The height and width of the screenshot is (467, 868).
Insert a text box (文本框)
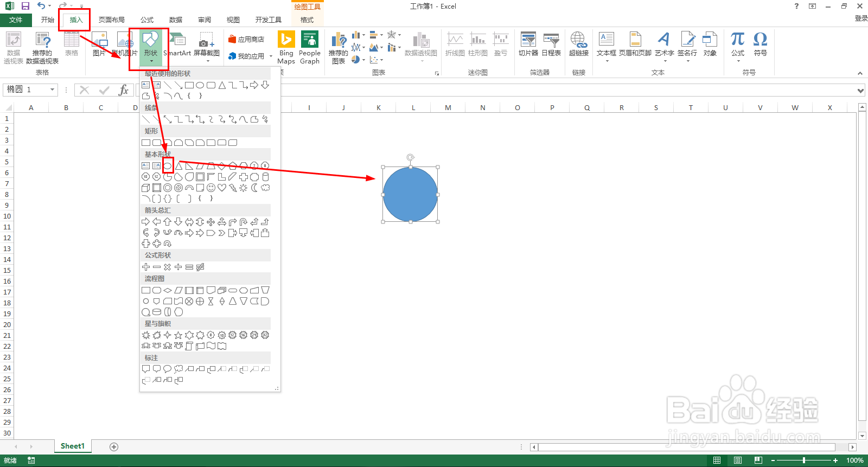606,46
